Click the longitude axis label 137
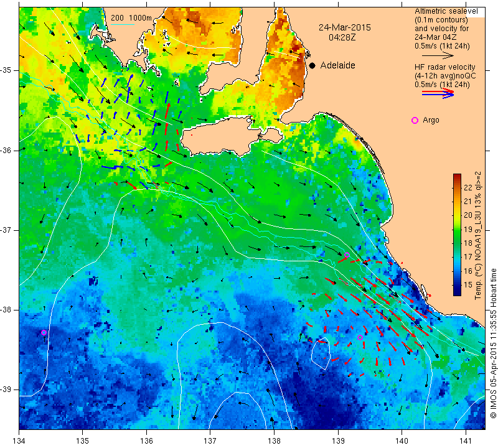The height and width of the screenshot is (448, 498). point(210,441)
